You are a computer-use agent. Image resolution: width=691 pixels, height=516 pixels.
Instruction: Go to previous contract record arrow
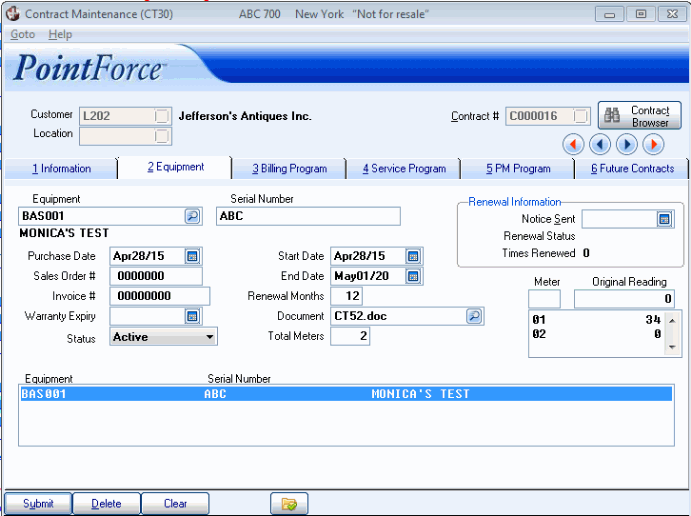click(600, 145)
